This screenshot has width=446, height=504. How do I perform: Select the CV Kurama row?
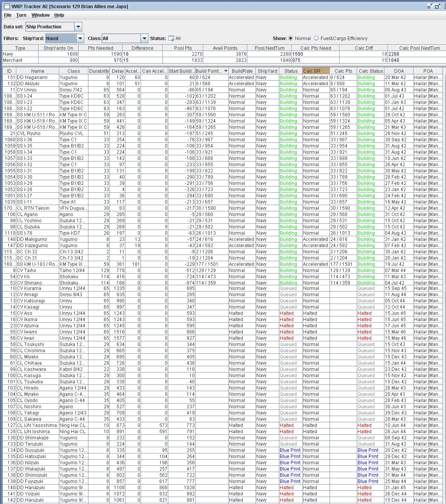tap(223, 288)
